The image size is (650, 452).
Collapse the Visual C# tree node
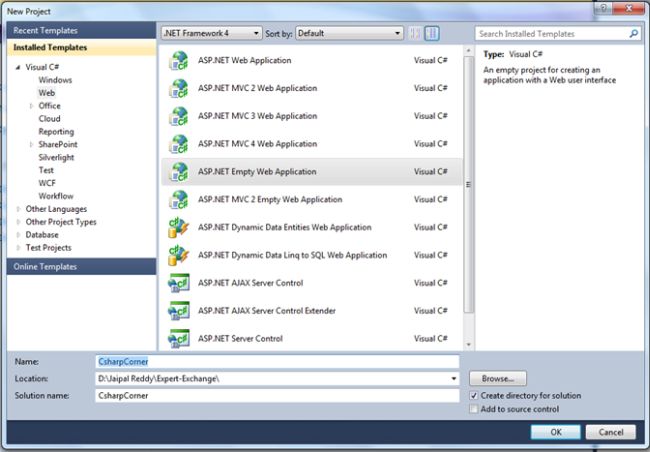pos(18,67)
